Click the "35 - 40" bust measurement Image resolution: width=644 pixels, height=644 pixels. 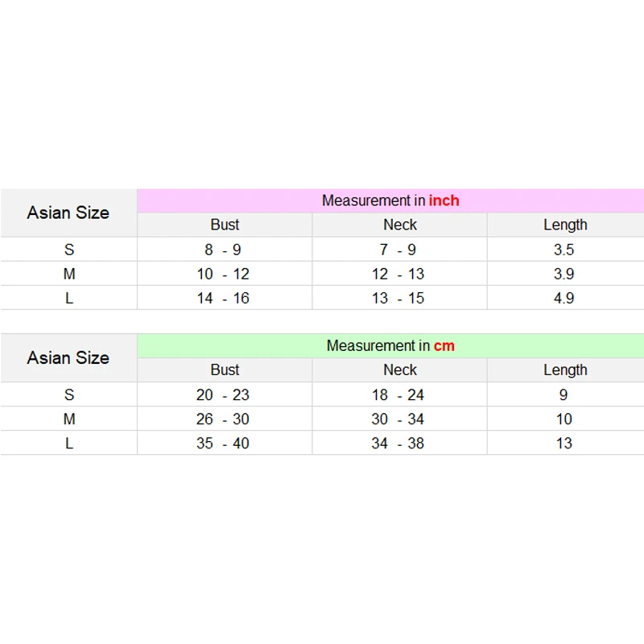[x=223, y=443]
